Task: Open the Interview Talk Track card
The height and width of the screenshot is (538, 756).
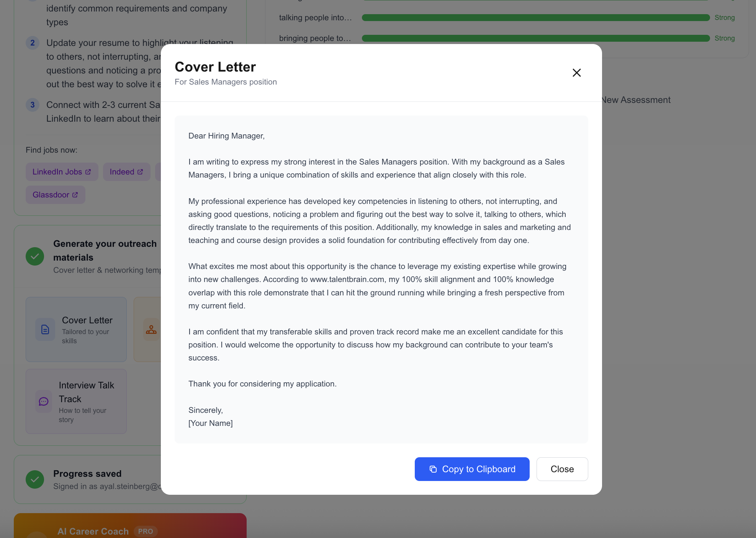Action: 76,401
